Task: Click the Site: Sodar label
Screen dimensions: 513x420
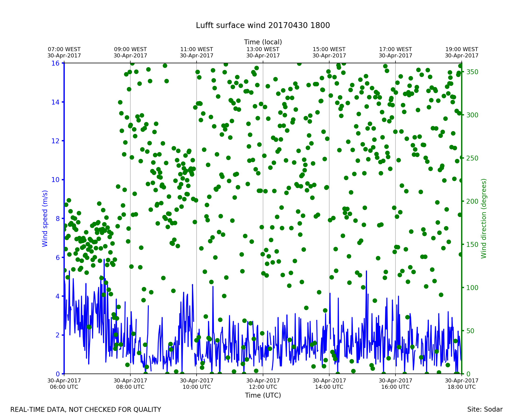Action: click(x=485, y=409)
